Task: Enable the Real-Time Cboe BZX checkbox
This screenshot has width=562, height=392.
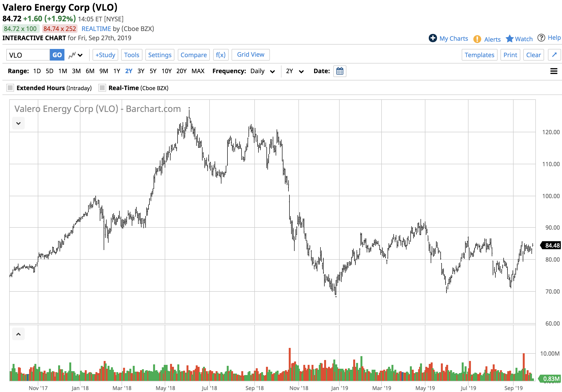Action: pos(102,88)
